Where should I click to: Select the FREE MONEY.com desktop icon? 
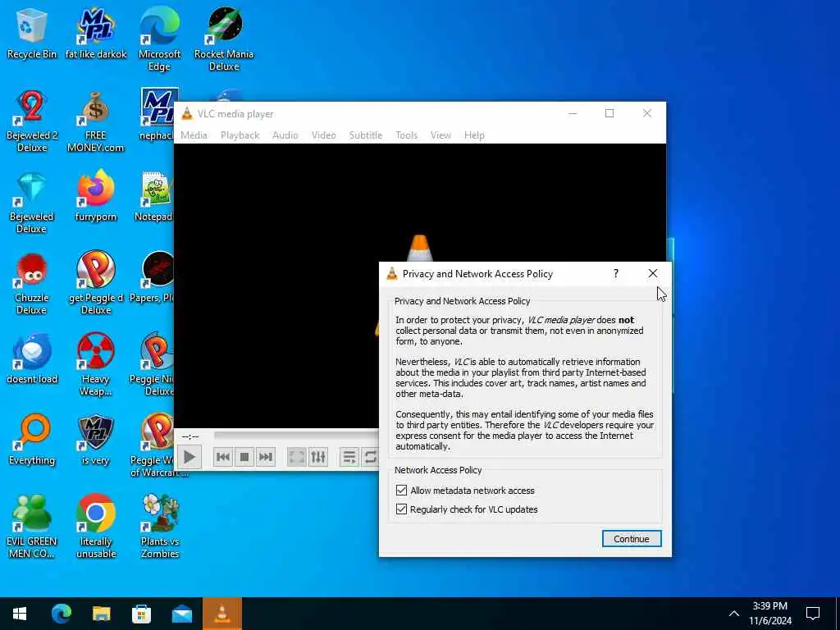[x=96, y=121]
